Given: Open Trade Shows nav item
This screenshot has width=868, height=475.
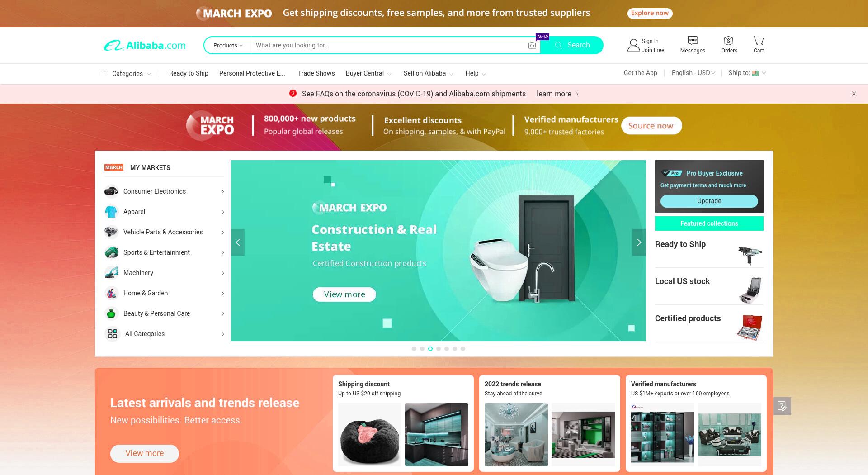Looking at the screenshot, I should [316, 73].
